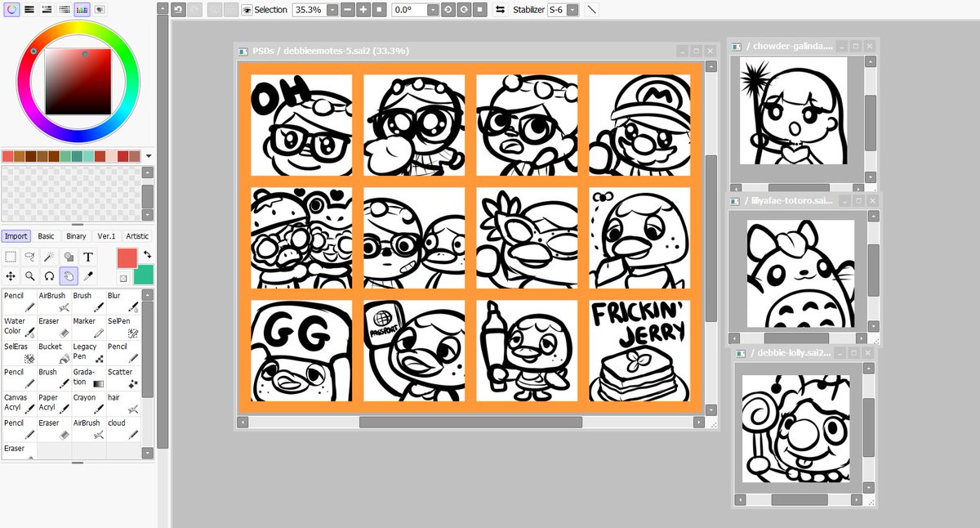Collapse the toolbar with the up arrow
The height and width of the screenshot is (528, 980).
pyautogui.click(x=163, y=9)
